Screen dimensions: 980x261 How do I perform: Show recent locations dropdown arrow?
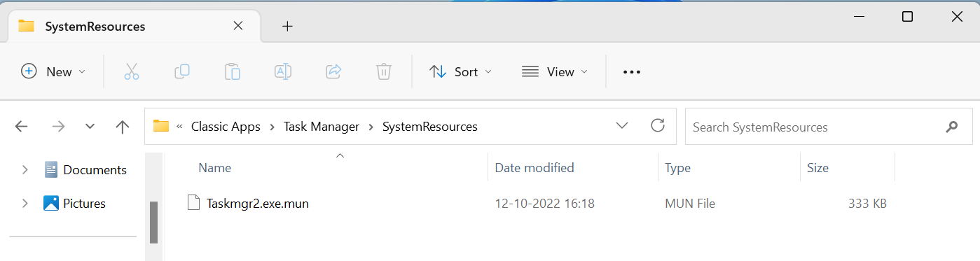(90, 127)
